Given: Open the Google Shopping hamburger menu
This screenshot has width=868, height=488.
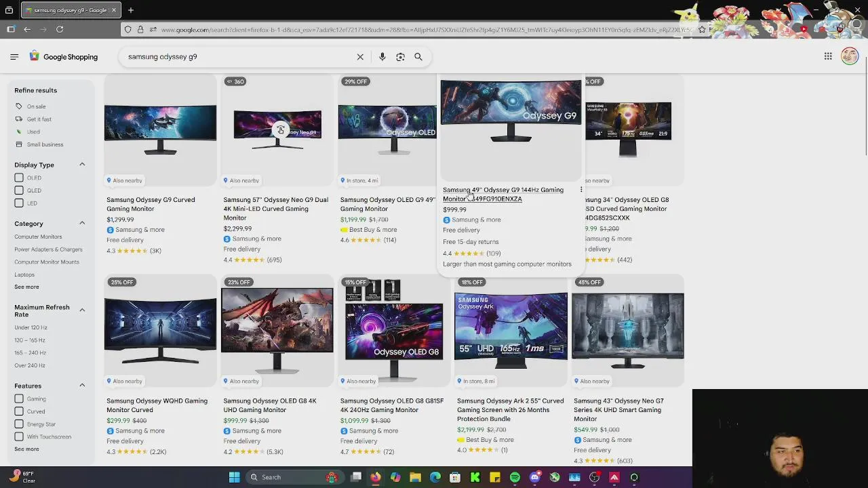Looking at the screenshot, I should coord(14,57).
